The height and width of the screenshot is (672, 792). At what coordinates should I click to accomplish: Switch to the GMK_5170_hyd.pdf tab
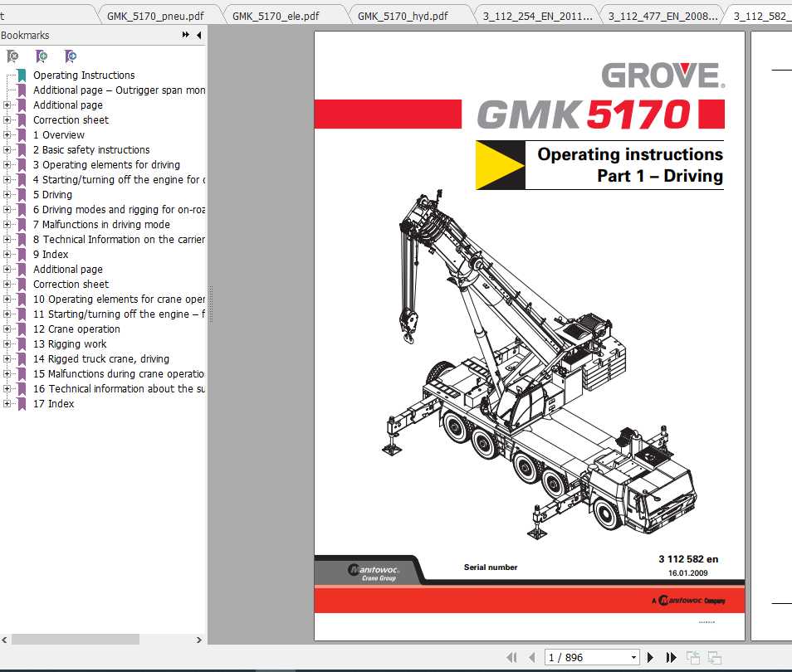403,16
